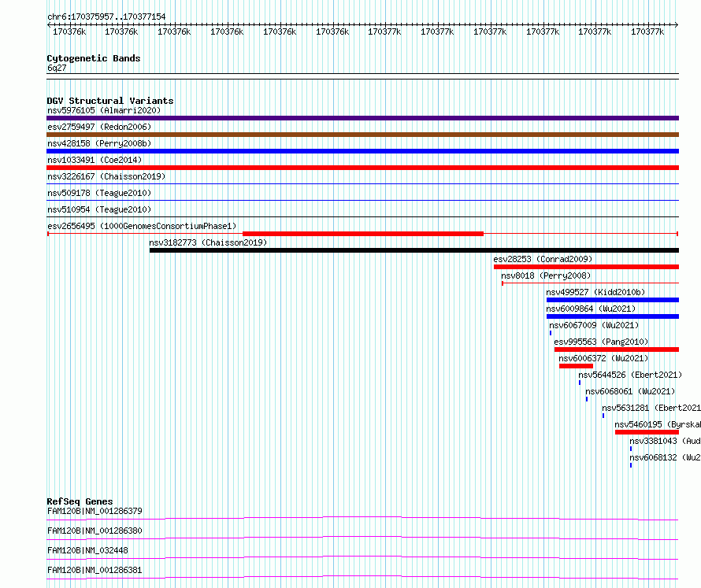Click the nsv499527 (Kidd2010b) label text
This screenshot has height=588, width=701.
point(595,292)
